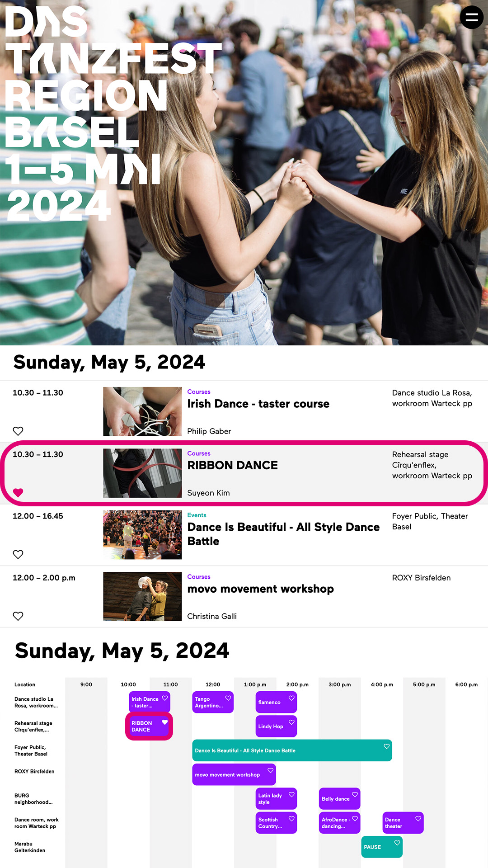Open movo movement workshop title link

click(261, 589)
